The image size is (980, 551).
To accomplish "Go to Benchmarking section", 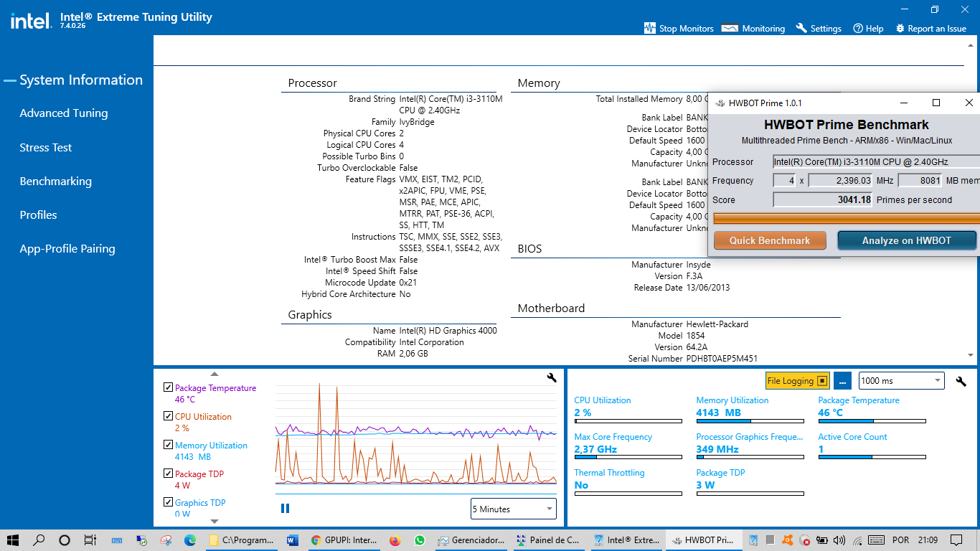I will click(x=56, y=182).
